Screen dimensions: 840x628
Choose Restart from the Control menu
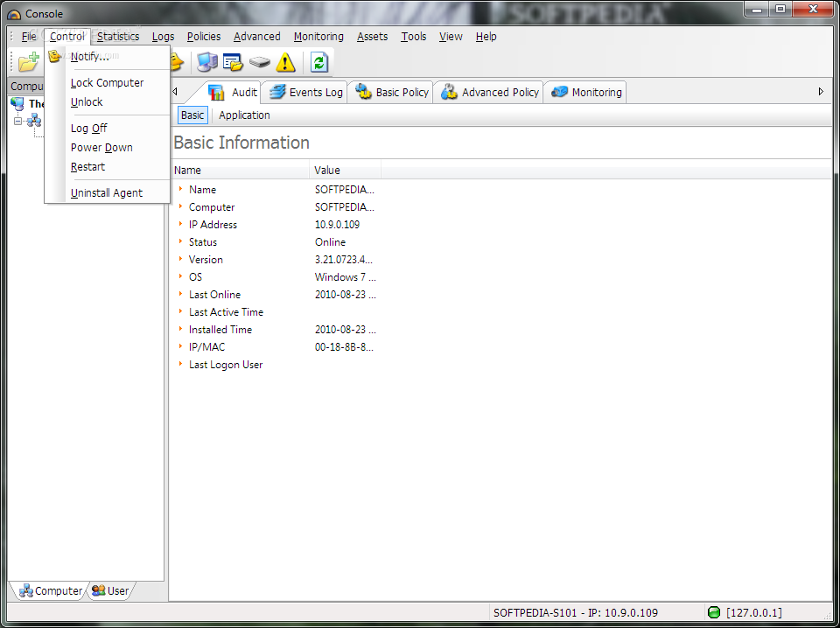coord(107,166)
